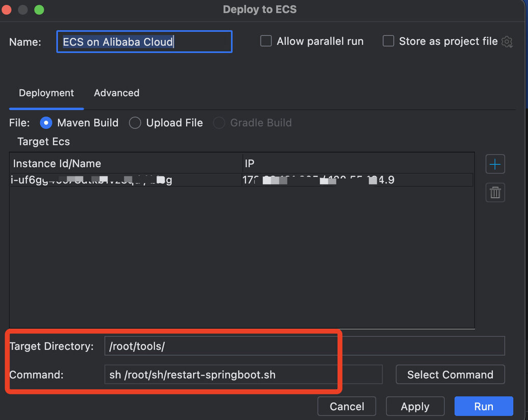
Task: Click the green macOS zoom window button
Action: [39, 10]
